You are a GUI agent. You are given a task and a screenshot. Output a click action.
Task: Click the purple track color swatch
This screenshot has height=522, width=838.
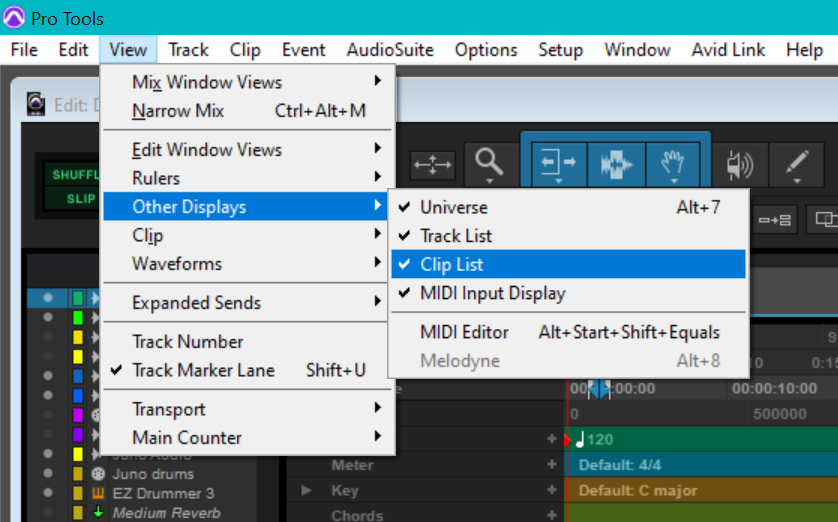click(x=78, y=414)
